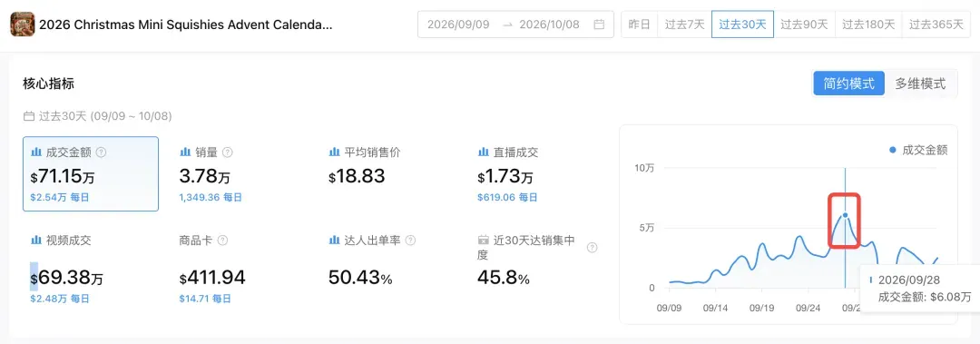Select the 过去90天 range option
This screenshot has height=344, width=980.
tap(804, 25)
